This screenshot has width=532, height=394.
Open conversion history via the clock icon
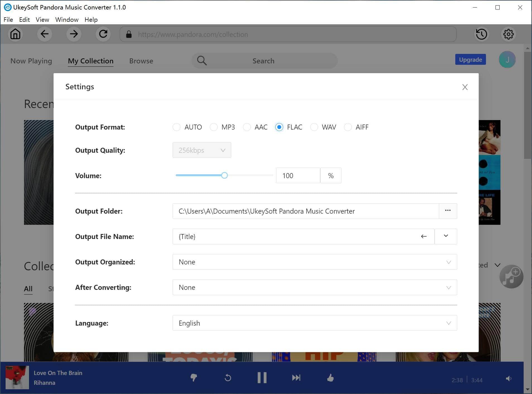[481, 34]
